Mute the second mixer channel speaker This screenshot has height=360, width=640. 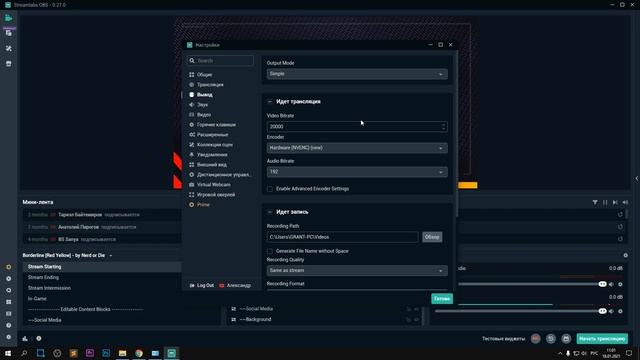(611, 311)
